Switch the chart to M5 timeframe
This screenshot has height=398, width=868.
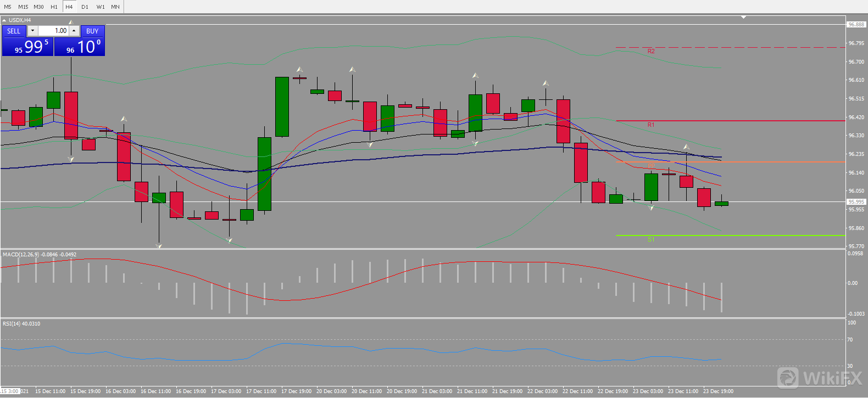coord(8,7)
